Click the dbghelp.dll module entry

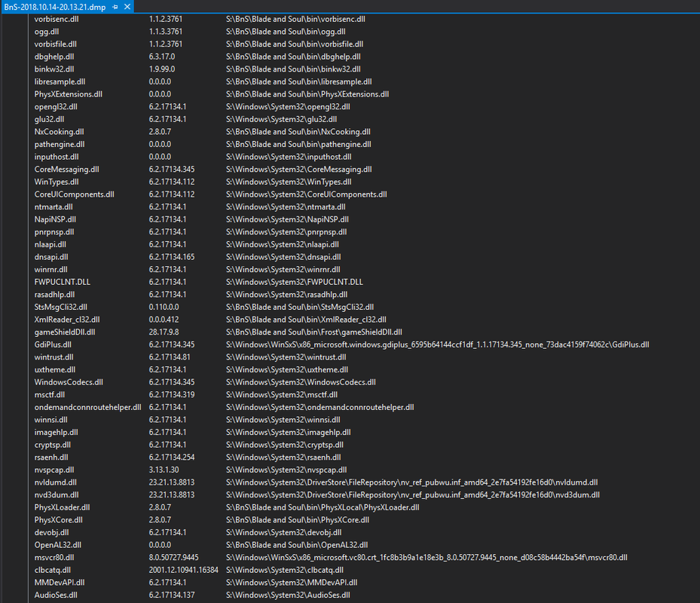click(x=54, y=57)
